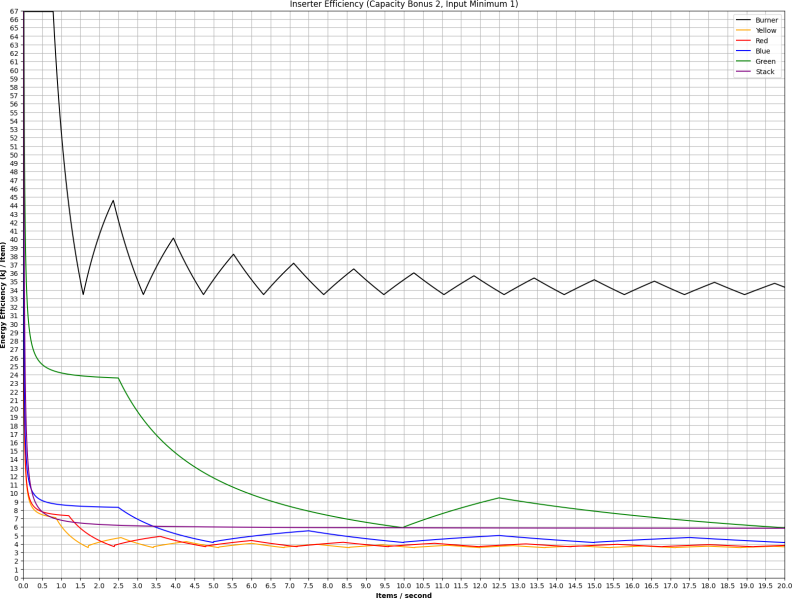Click the 'Burner' legend label
The width and height of the screenshot is (792, 599).
766,20
